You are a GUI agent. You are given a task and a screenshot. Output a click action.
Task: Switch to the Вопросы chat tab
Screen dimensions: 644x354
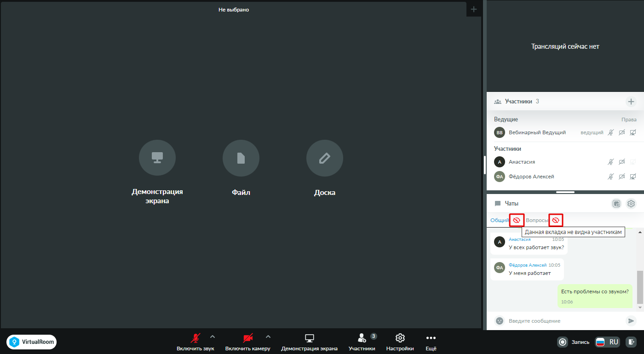(x=537, y=220)
